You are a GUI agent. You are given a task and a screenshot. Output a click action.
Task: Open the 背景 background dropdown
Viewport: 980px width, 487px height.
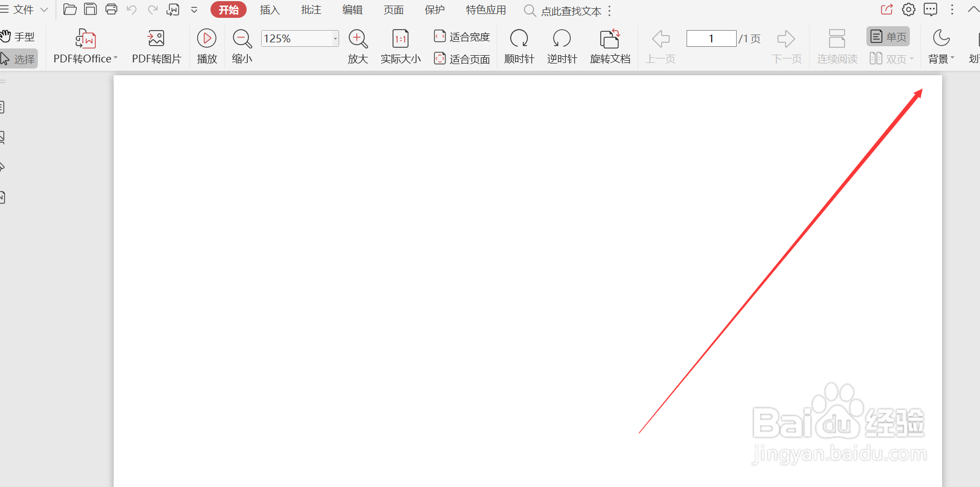(x=941, y=47)
